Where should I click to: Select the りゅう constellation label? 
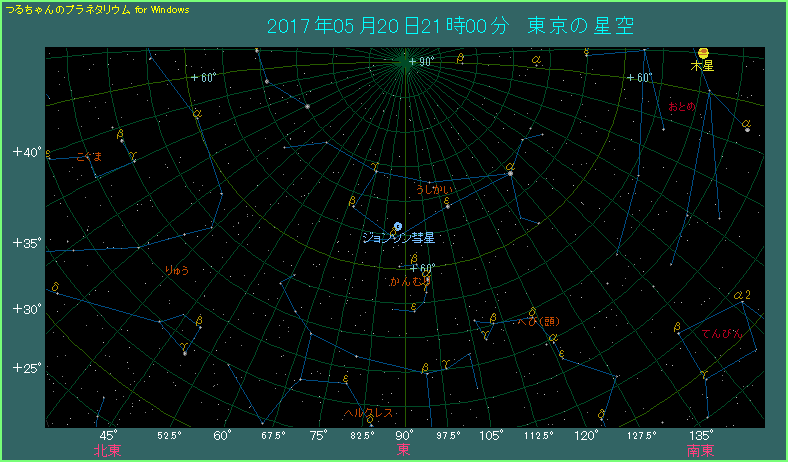(x=177, y=270)
